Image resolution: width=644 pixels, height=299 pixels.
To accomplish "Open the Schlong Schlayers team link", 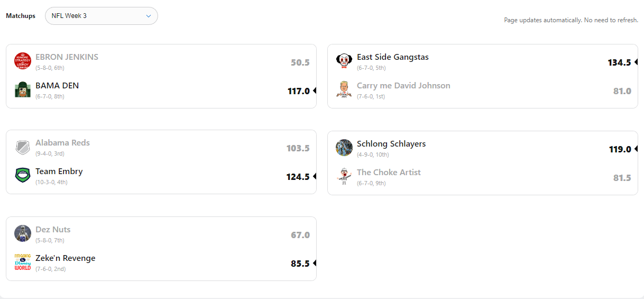I will click(x=391, y=144).
